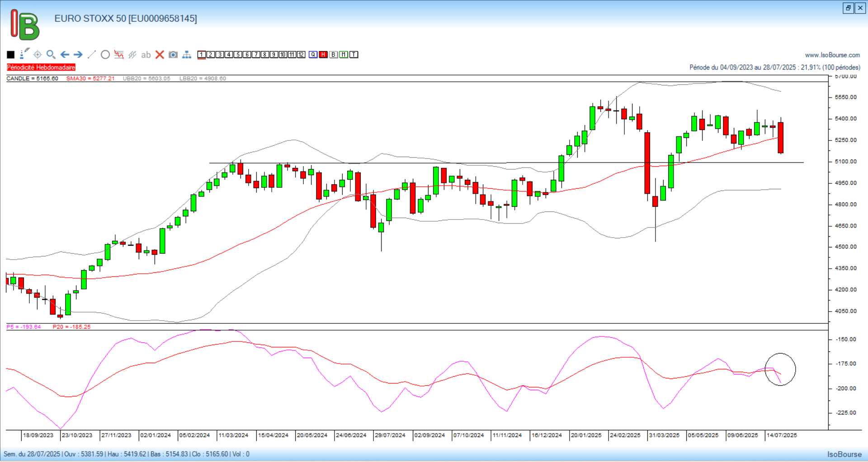
Task: Go back with the left arrow
Action: 65,55
